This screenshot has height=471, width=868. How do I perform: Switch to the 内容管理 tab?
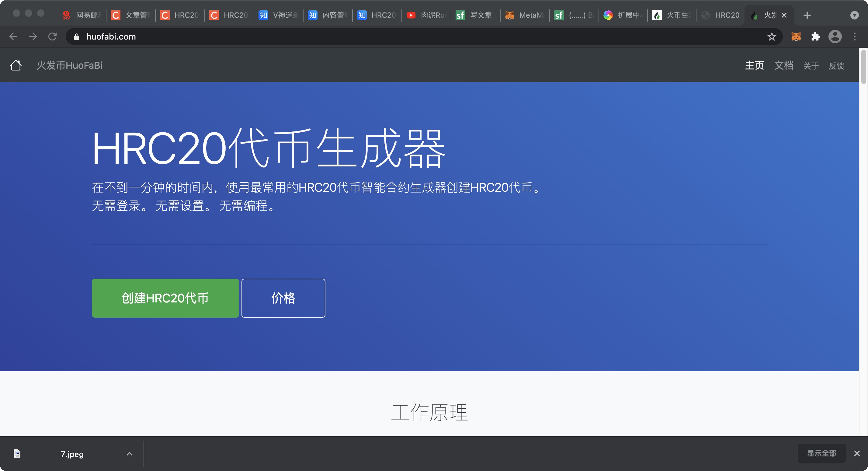click(328, 15)
